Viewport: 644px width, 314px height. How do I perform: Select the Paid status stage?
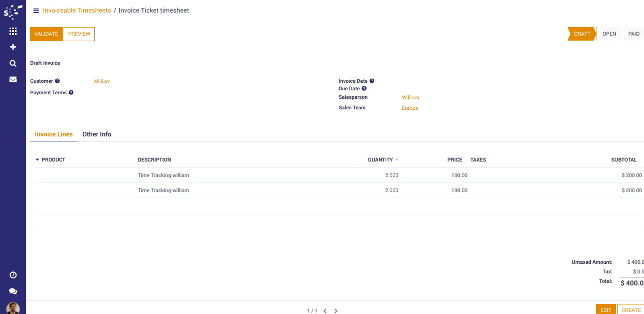coord(633,34)
